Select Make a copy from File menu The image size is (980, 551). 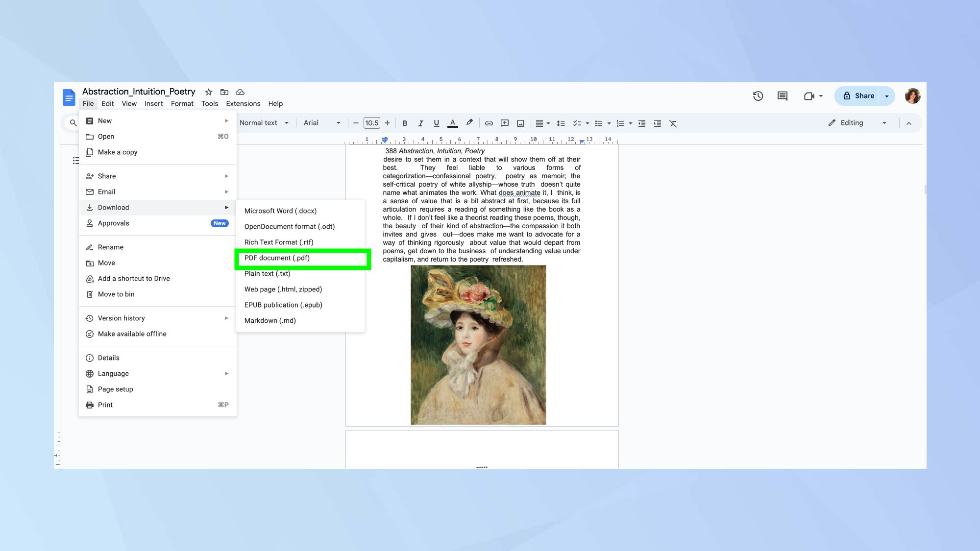pyautogui.click(x=118, y=152)
